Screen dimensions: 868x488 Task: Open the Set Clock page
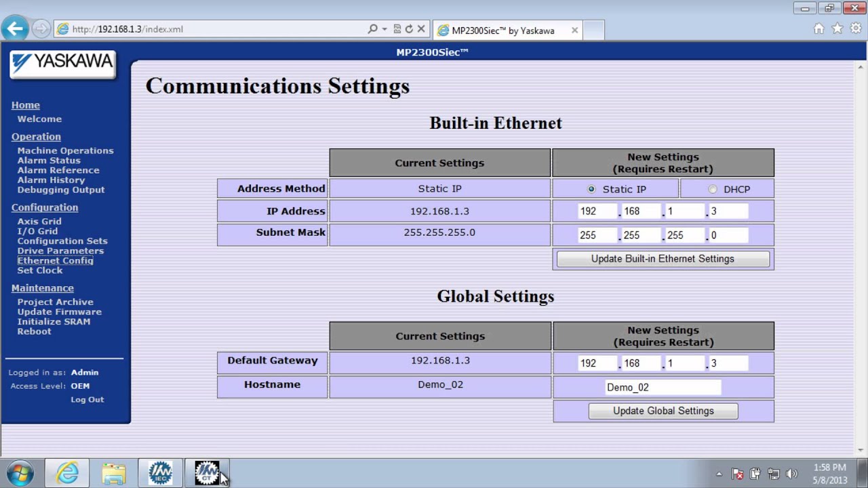(x=40, y=270)
